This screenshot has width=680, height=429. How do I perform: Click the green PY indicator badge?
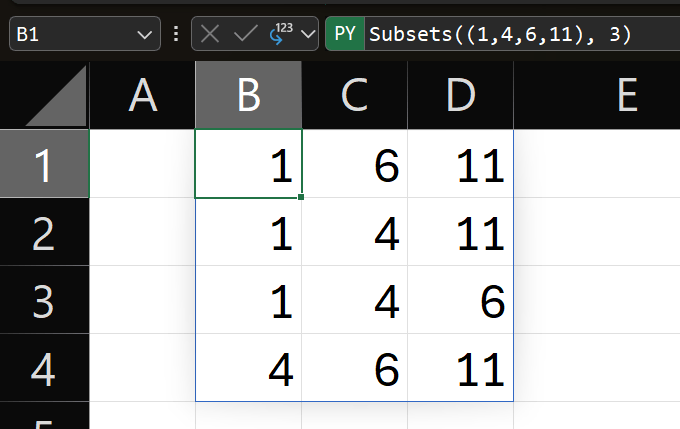345,34
